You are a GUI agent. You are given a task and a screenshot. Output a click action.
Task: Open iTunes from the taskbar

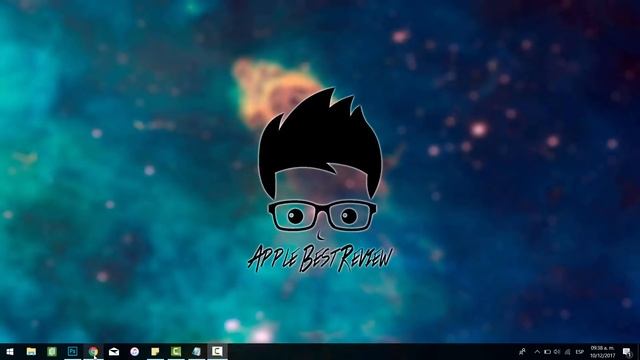(x=135, y=351)
